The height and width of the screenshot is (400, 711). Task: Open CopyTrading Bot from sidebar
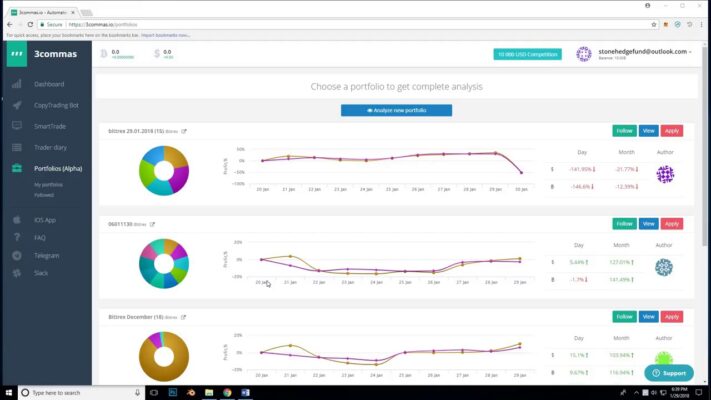56,105
